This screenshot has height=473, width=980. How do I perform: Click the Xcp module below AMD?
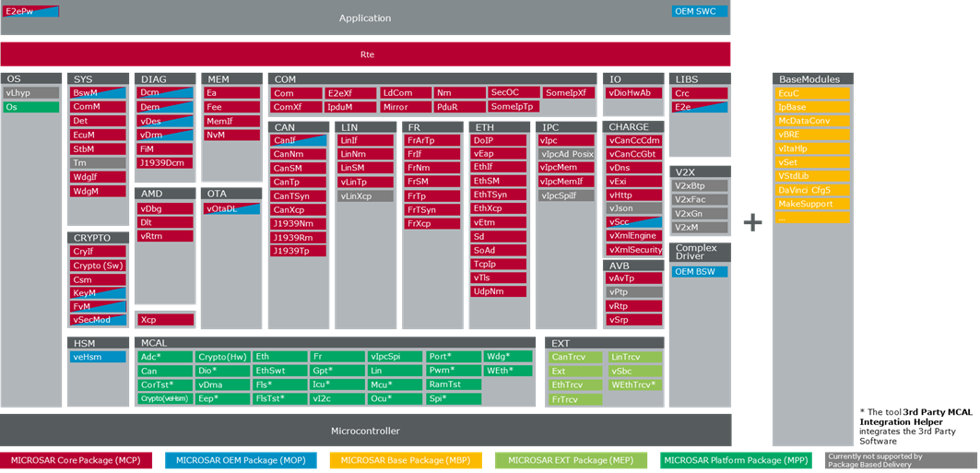(166, 320)
